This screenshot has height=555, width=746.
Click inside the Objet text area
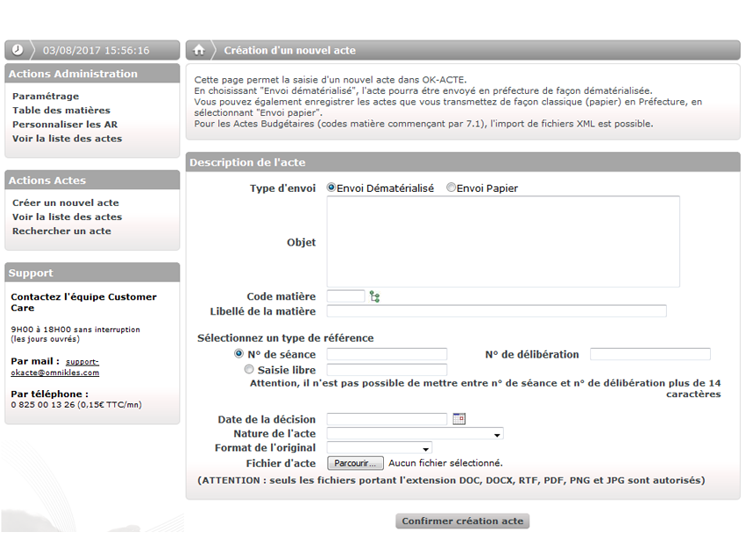pyautogui.click(x=503, y=242)
